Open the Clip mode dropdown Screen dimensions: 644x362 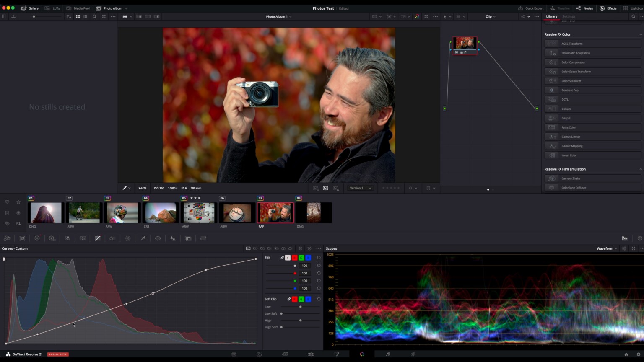491,16
